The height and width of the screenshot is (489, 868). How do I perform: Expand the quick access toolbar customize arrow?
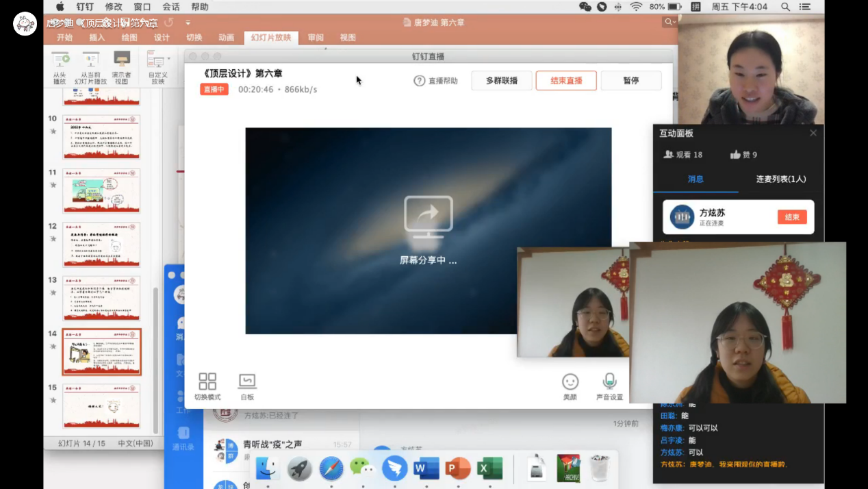[x=188, y=23]
